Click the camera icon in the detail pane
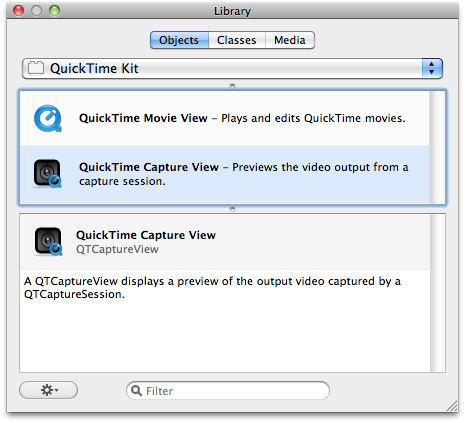This screenshot has width=465, height=423. pos(48,241)
